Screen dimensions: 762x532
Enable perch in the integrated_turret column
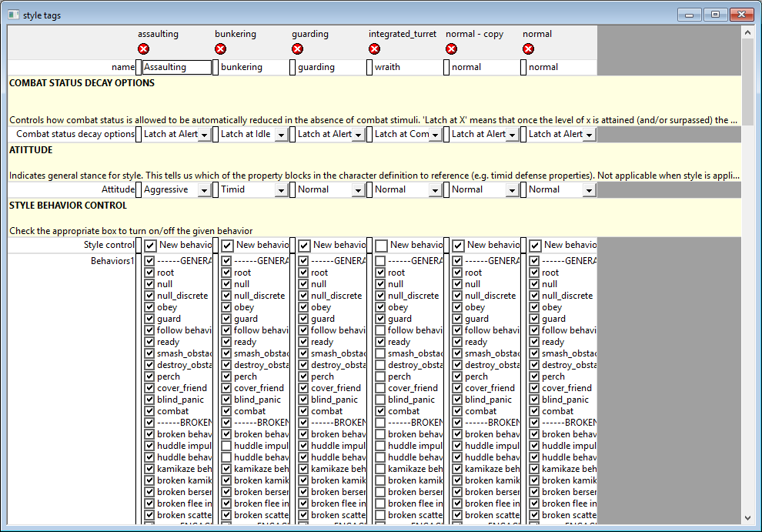click(x=380, y=377)
